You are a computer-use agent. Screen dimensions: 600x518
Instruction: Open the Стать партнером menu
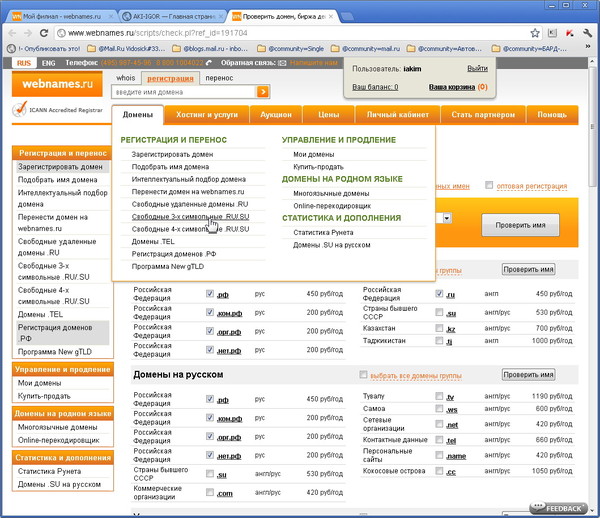pyautogui.click(x=483, y=115)
